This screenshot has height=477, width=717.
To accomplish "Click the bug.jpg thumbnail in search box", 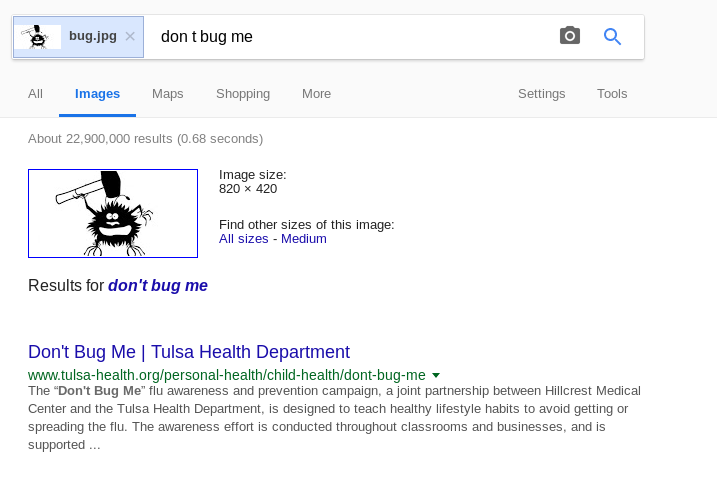I will (x=38, y=37).
